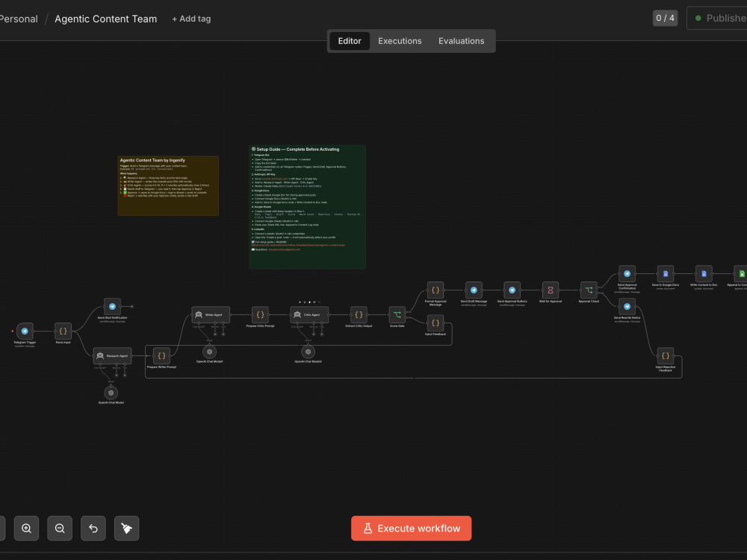Select the Writer Agent node
This screenshot has width=747, height=560.
[211, 315]
